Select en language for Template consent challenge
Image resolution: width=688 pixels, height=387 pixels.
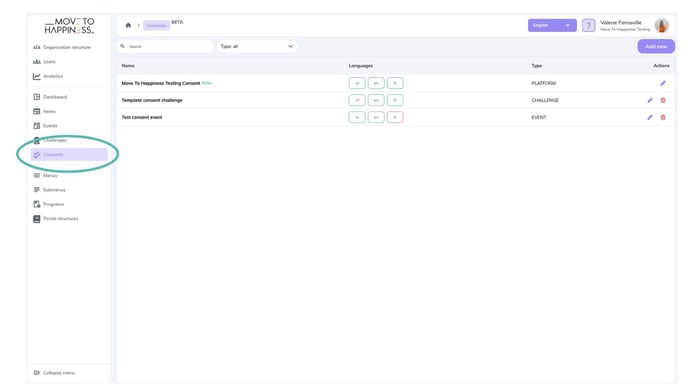tap(376, 100)
